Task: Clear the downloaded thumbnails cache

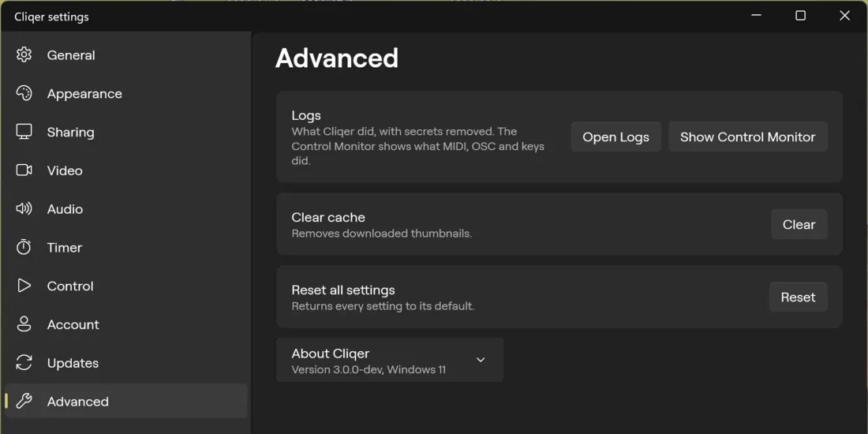Action: 799,224
